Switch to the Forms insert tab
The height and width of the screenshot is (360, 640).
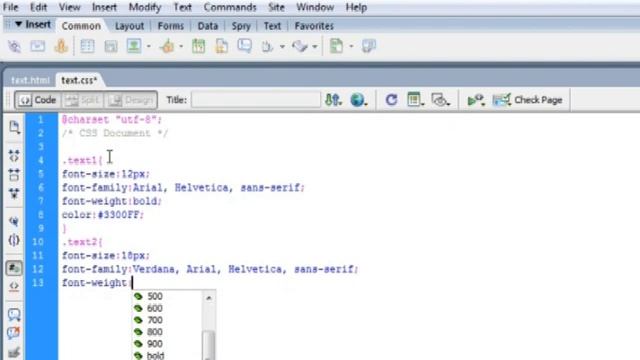171,26
